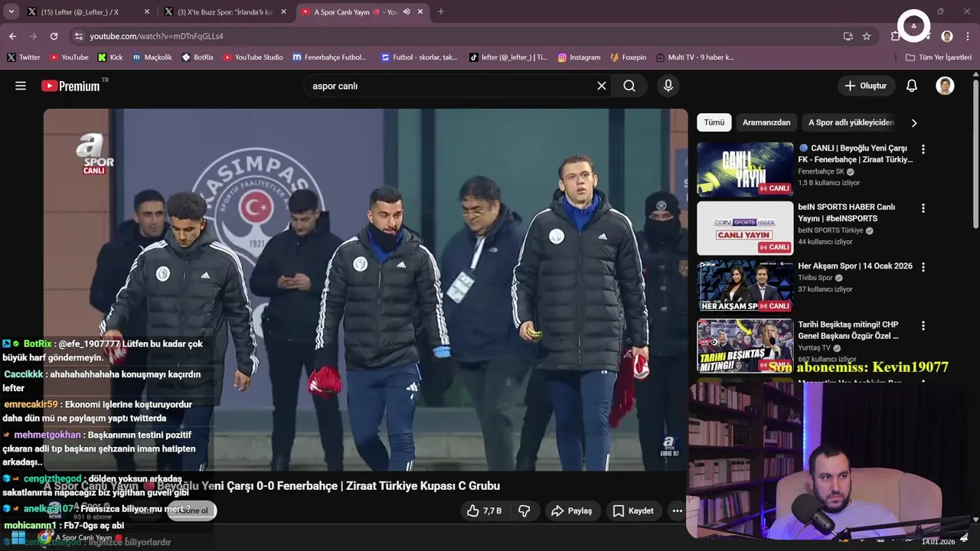Screen dimensions: 980x551
Task: Open the Chrome profile avatar
Action: pyautogui.click(x=947, y=36)
